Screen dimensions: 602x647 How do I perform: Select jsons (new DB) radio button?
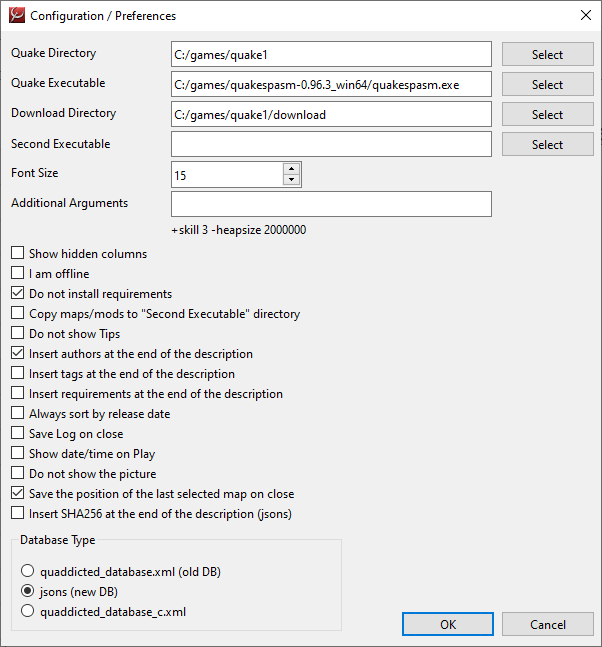(x=28, y=591)
